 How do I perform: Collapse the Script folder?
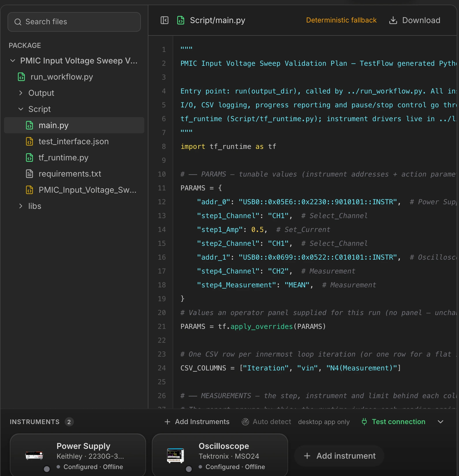[21, 109]
